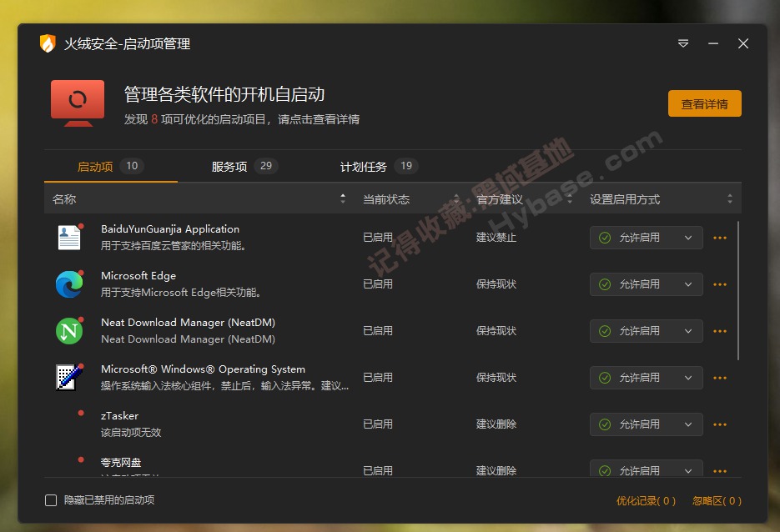Image resolution: width=780 pixels, height=532 pixels.
Task: Click the 查看详情 button
Action: pos(704,103)
